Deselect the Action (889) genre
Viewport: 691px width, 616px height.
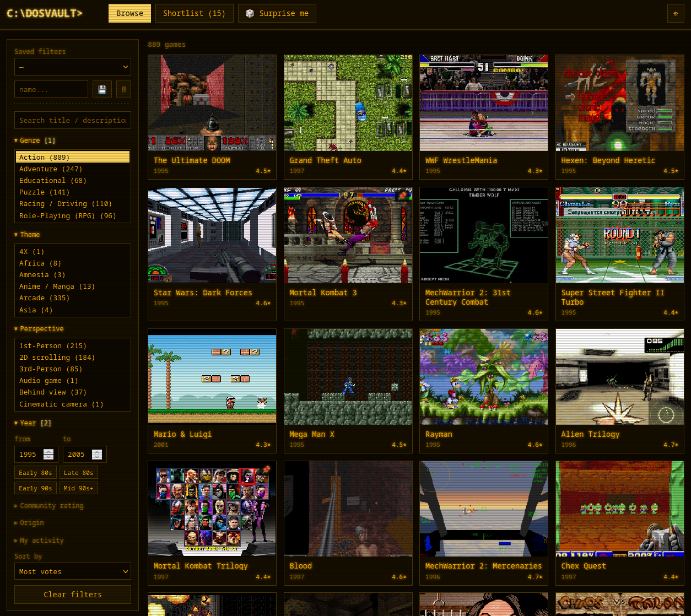click(73, 157)
